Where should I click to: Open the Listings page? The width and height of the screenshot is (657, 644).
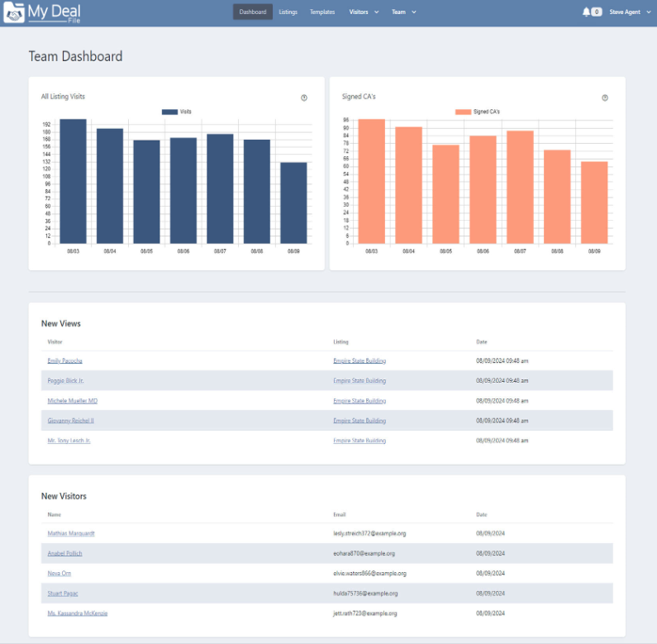pos(288,12)
